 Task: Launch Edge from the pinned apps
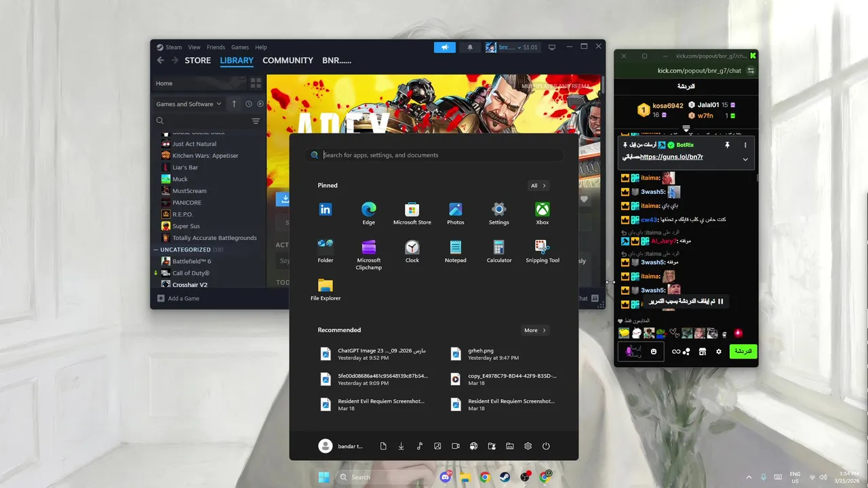[369, 213]
